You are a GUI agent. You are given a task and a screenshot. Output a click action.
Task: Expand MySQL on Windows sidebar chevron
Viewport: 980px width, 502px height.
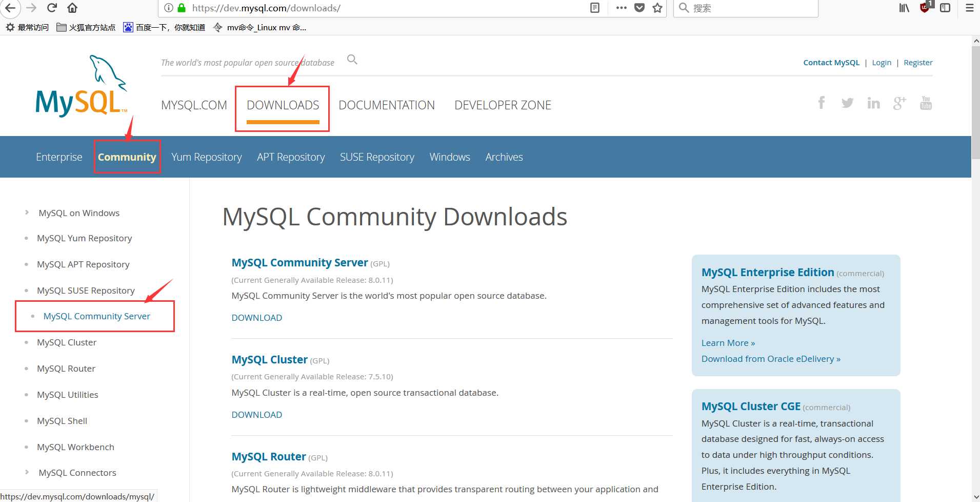[x=27, y=213]
